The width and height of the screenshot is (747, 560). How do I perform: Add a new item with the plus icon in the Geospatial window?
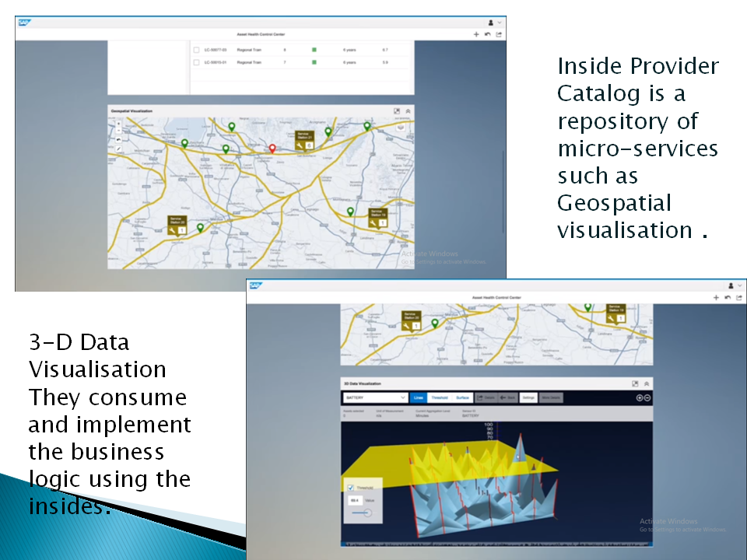[x=476, y=34]
